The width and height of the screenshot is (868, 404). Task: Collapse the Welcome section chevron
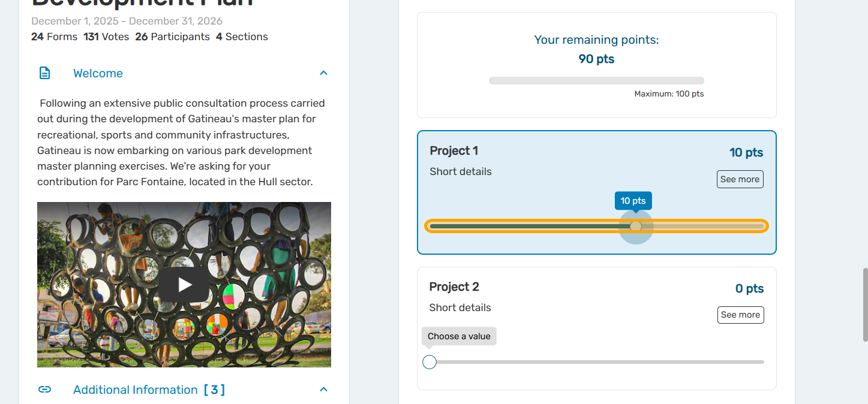point(323,73)
